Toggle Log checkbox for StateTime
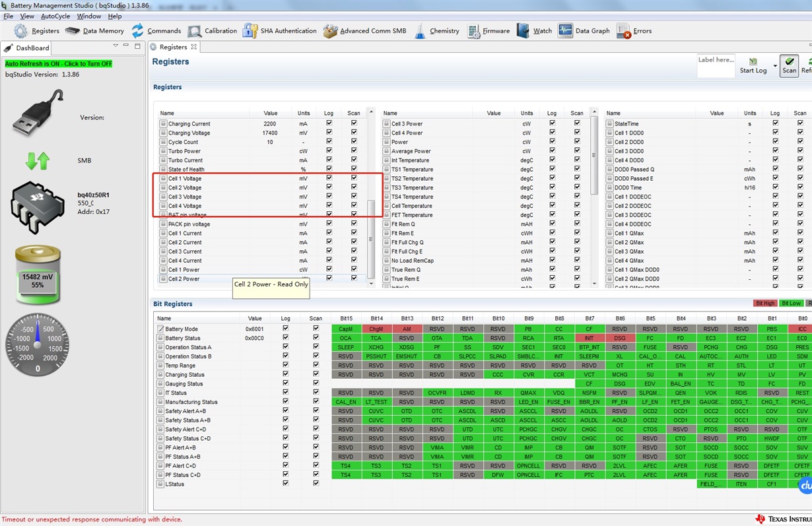812x526 pixels. click(775, 123)
